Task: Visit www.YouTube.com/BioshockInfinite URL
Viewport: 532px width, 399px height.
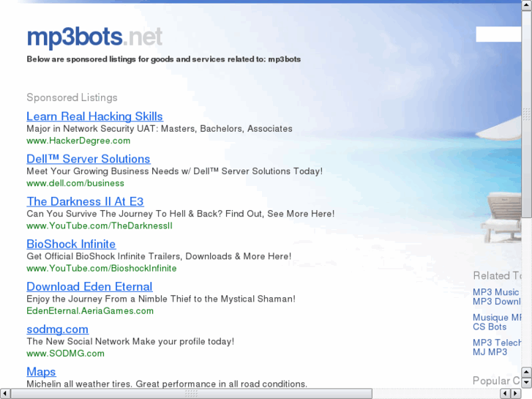Action: (x=102, y=268)
